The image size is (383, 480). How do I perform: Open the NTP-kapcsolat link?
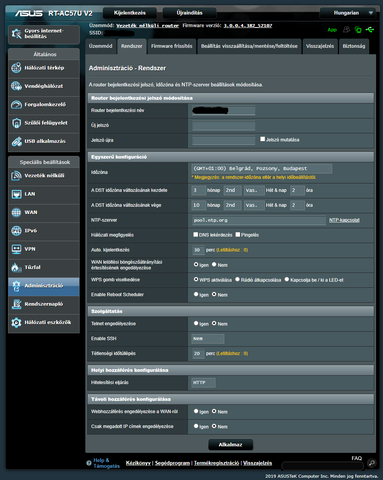coord(344,220)
